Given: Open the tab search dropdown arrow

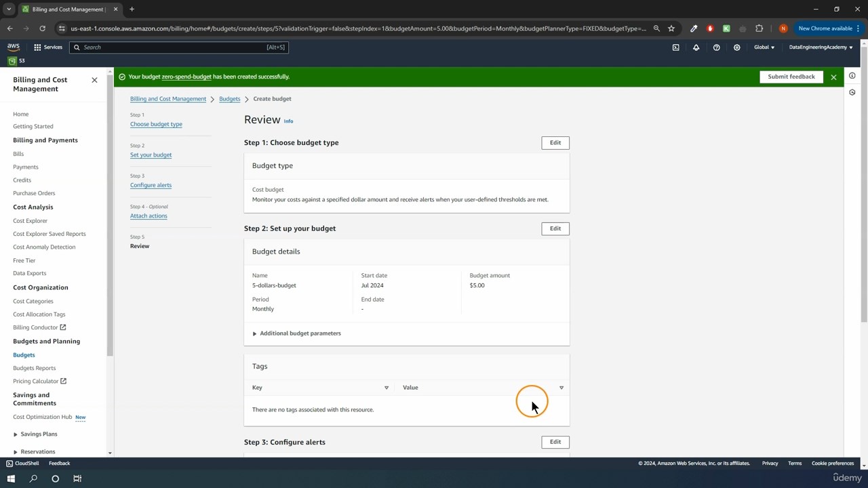Looking at the screenshot, I should point(9,9).
